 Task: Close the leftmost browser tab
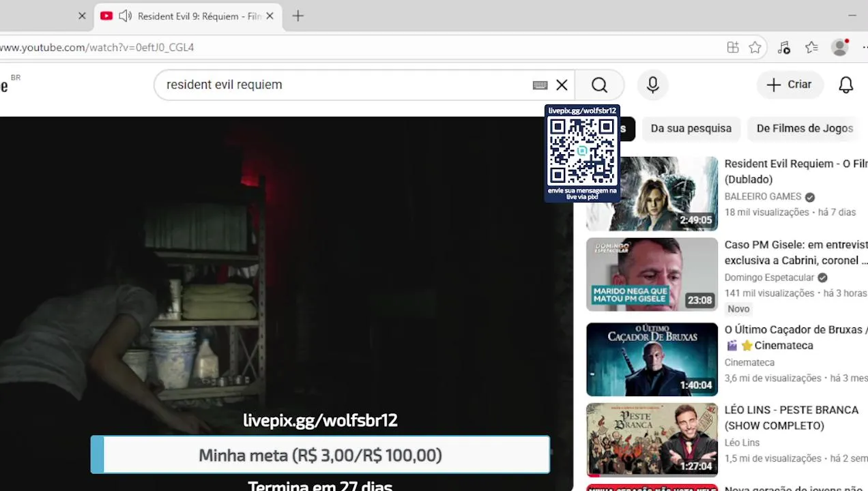pyautogui.click(x=82, y=16)
